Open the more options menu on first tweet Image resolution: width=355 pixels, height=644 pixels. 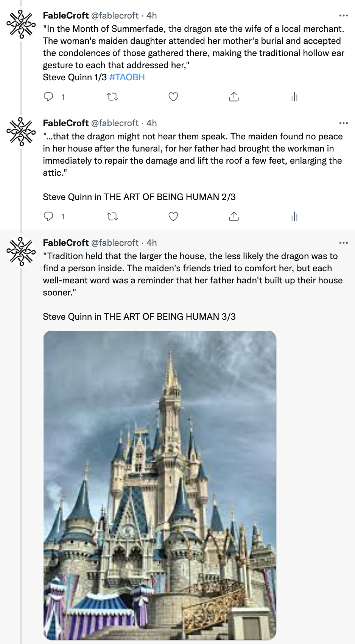tap(343, 16)
